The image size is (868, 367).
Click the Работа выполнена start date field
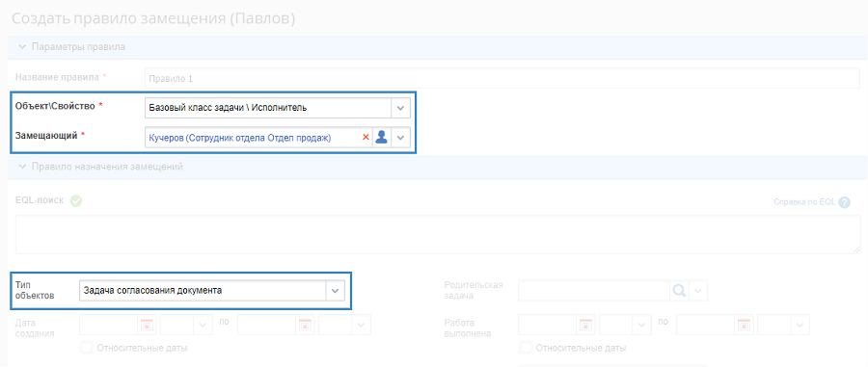coord(548,325)
